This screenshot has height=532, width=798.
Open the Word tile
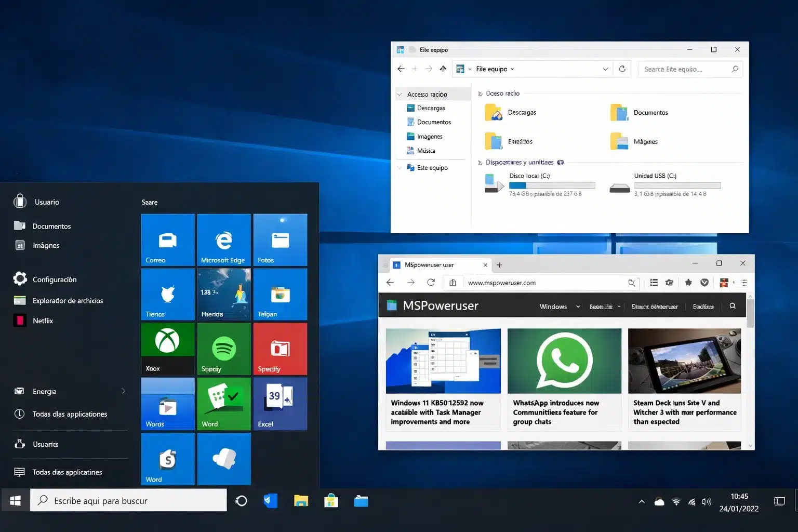click(223, 404)
